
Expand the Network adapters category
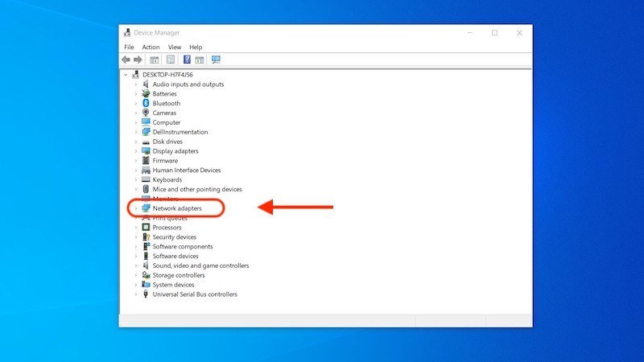point(136,208)
